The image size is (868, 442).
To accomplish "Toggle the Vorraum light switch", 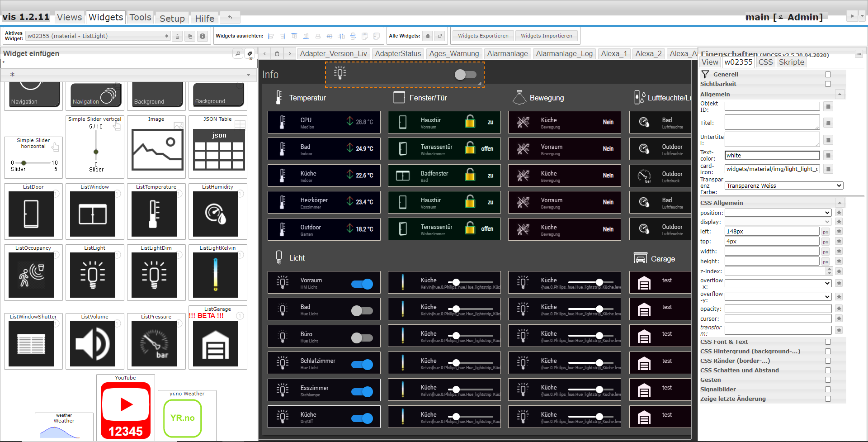I will coord(362,284).
